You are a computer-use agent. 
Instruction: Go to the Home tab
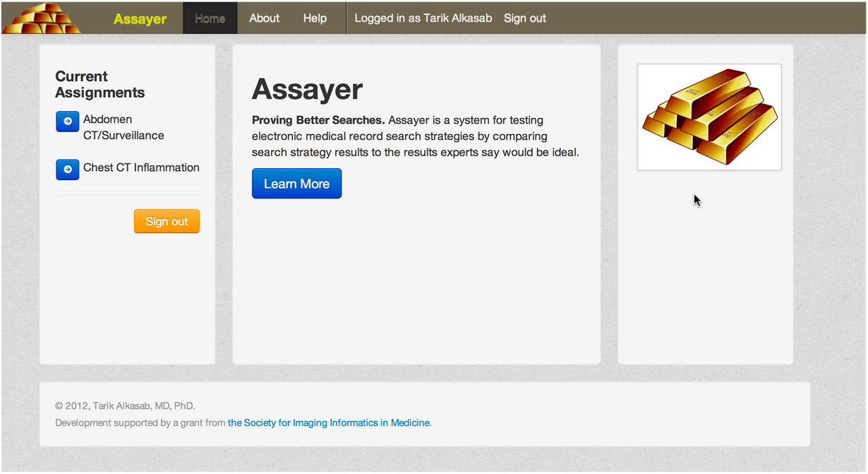(210, 18)
